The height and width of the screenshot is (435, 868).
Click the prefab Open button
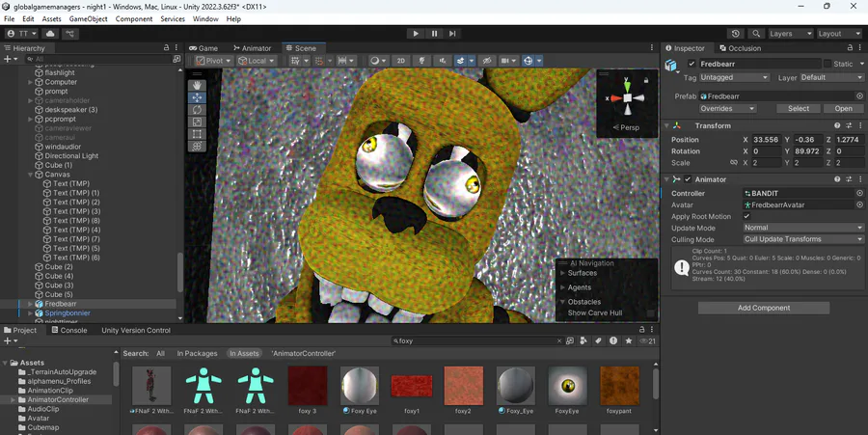[x=843, y=109]
